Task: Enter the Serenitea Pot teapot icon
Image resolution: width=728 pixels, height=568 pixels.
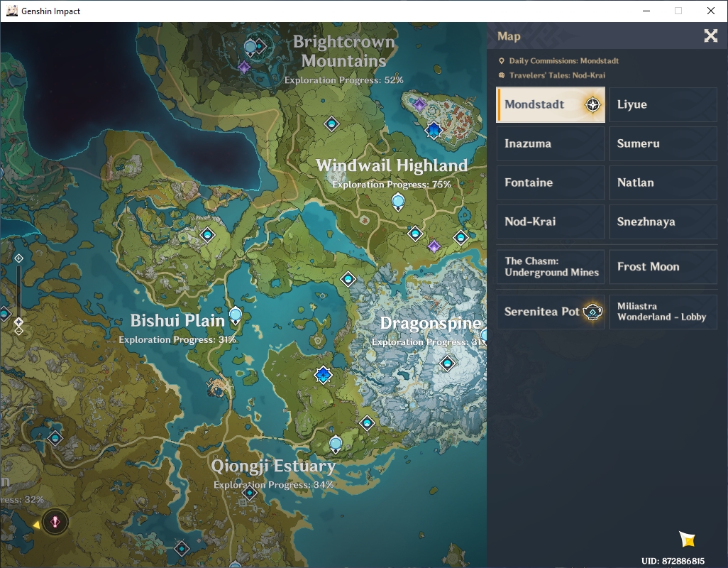Action: (x=592, y=312)
